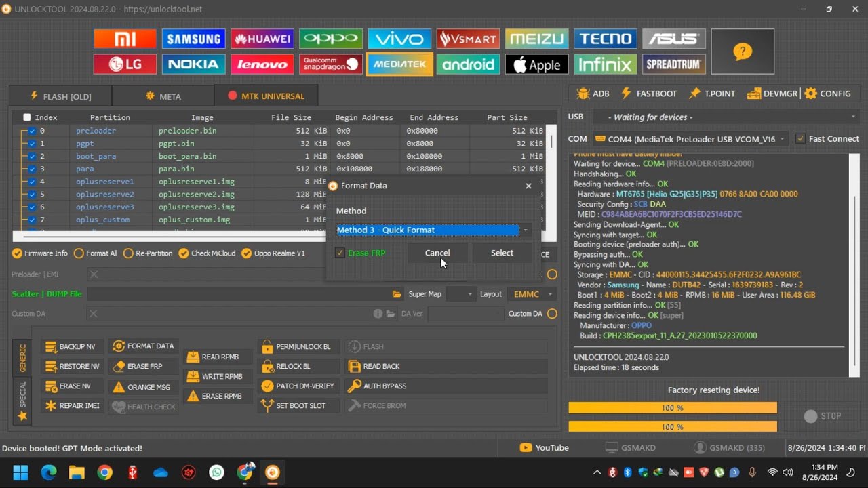Select the MediaTek brand tile
868x488 pixels.
(399, 64)
